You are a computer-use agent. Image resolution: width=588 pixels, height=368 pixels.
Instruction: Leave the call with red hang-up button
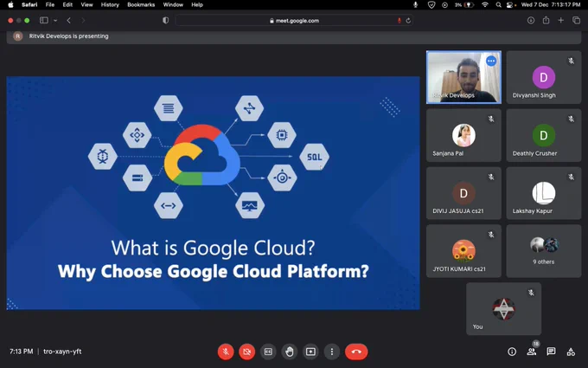point(356,352)
